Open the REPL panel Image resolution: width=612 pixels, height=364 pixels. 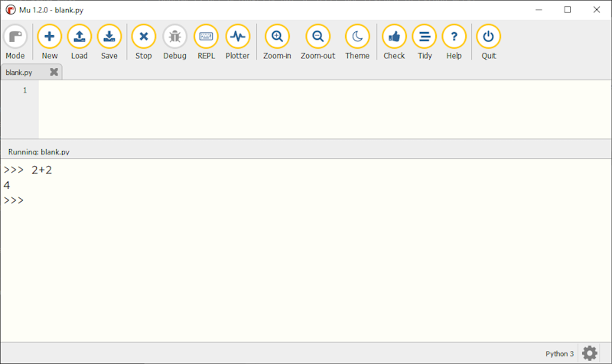206,42
